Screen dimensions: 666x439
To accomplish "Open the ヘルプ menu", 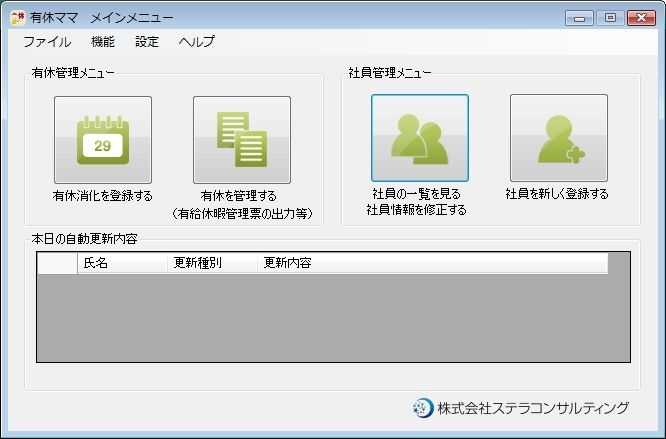I will [197, 42].
